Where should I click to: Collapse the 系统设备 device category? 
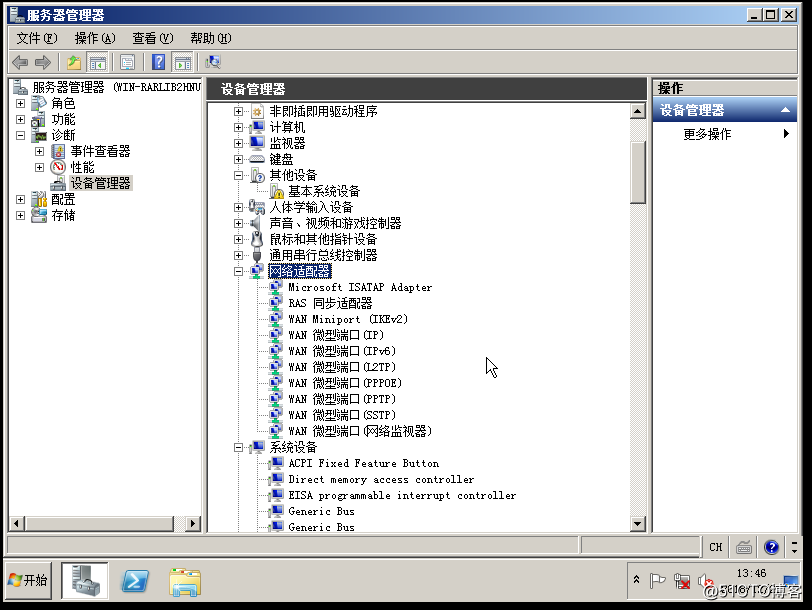pyautogui.click(x=238, y=447)
